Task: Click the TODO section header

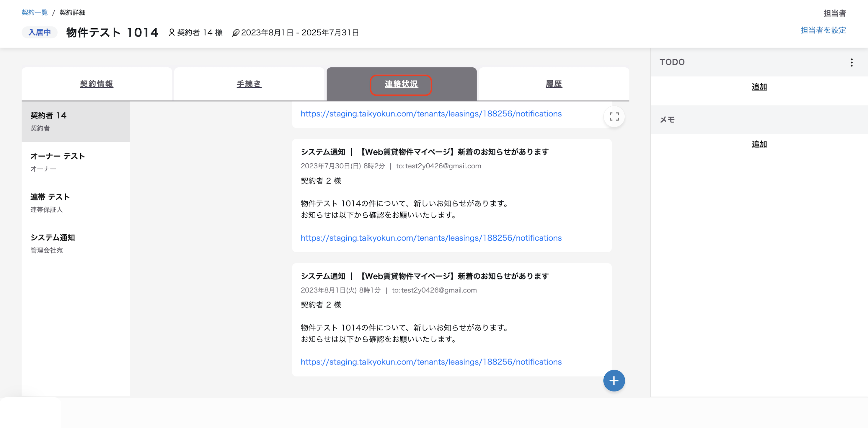Action: click(759, 62)
